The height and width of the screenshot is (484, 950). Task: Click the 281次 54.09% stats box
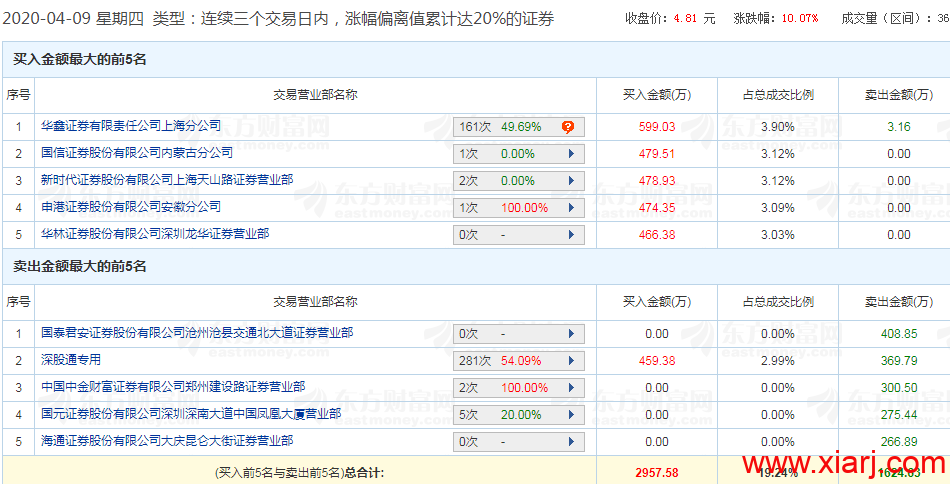tap(519, 361)
